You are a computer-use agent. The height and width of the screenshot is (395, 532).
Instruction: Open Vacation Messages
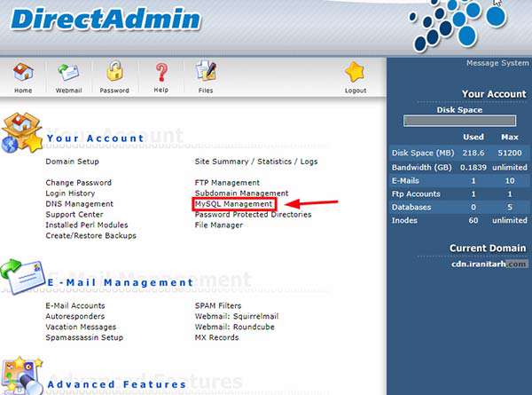click(x=81, y=327)
